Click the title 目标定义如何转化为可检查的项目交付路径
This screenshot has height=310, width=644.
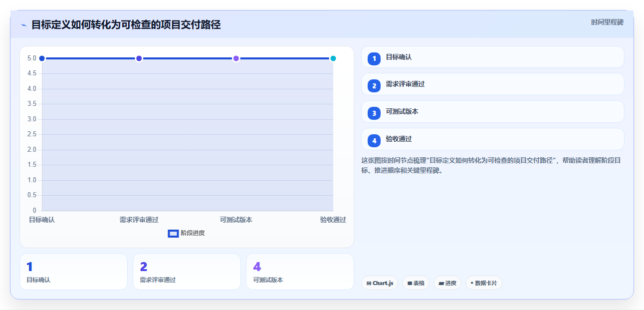click(x=126, y=24)
